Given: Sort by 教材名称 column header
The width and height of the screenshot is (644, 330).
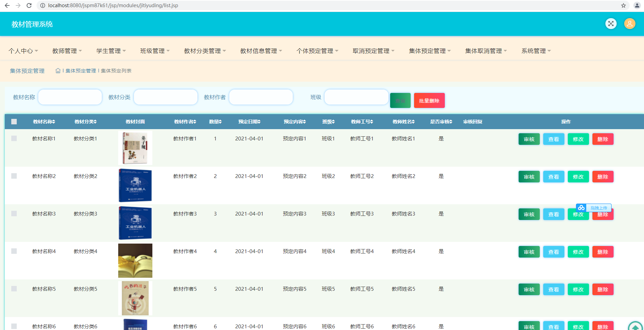Looking at the screenshot, I should (x=44, y=122).
